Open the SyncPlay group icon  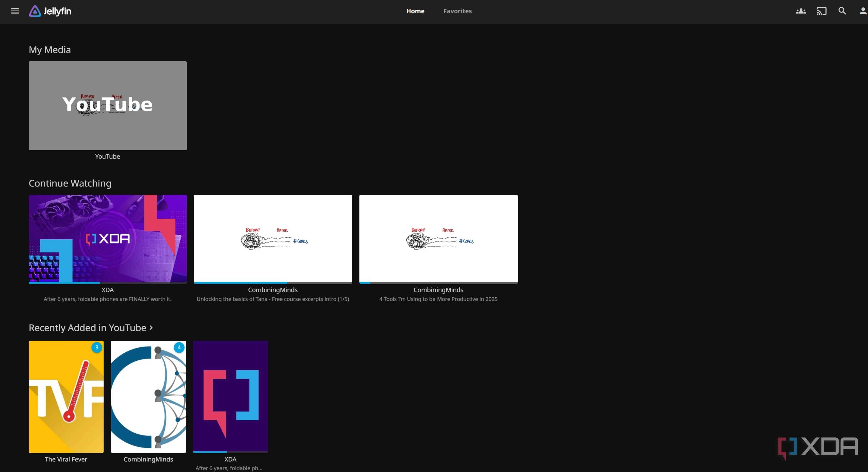pyautogui.click(x=801, y=11)
